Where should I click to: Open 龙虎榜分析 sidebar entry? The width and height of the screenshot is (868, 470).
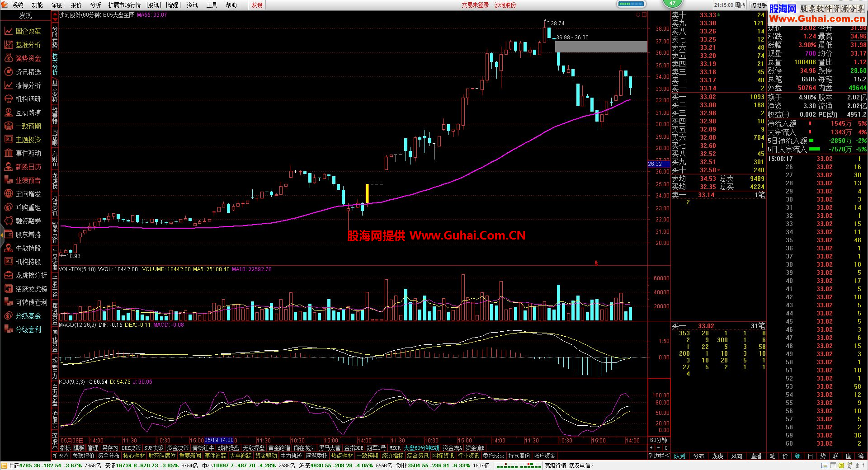[25, 275]
